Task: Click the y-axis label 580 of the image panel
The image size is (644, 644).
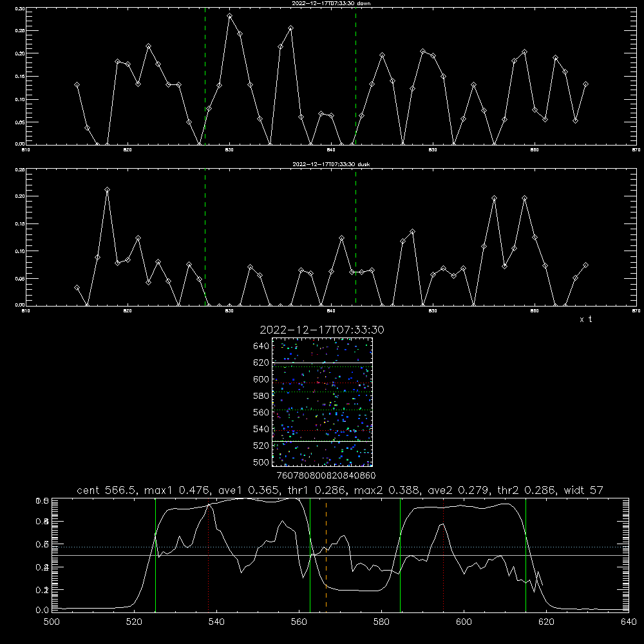Action: (261, 396)
